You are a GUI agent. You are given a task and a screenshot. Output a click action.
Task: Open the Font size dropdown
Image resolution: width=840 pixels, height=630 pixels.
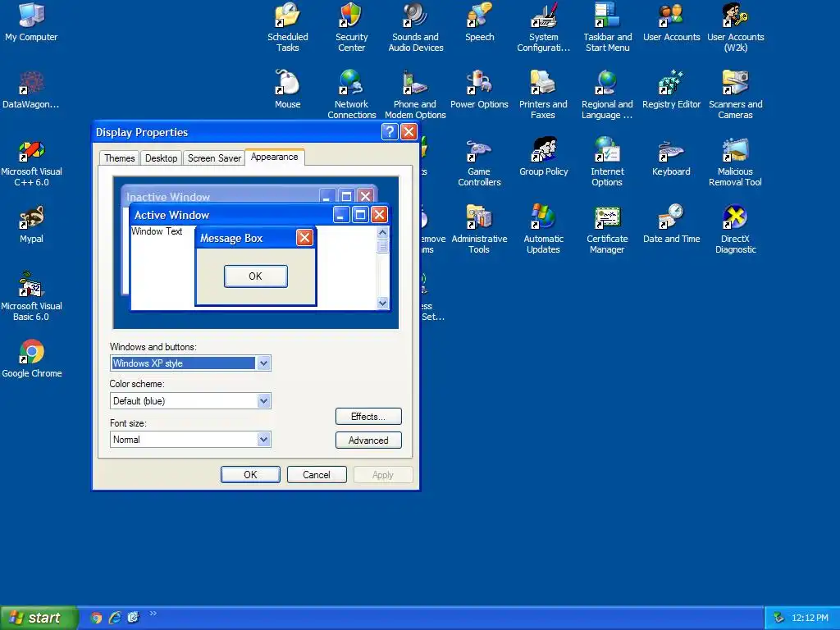[x=263, y=440]
